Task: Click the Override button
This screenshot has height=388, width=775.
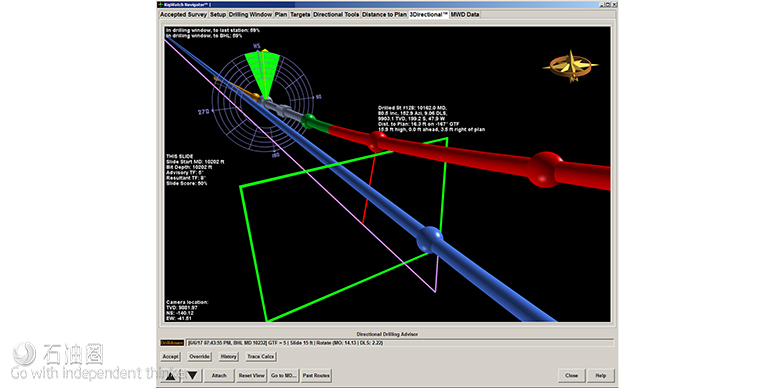Action: click(x=200, y=356)
